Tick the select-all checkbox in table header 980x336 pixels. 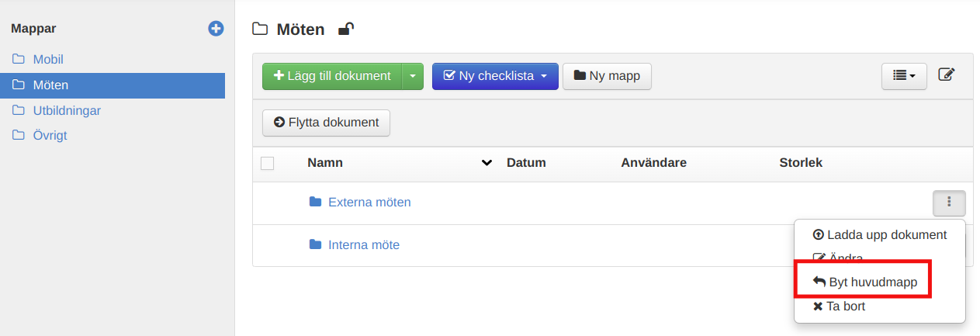pos(268,163)
